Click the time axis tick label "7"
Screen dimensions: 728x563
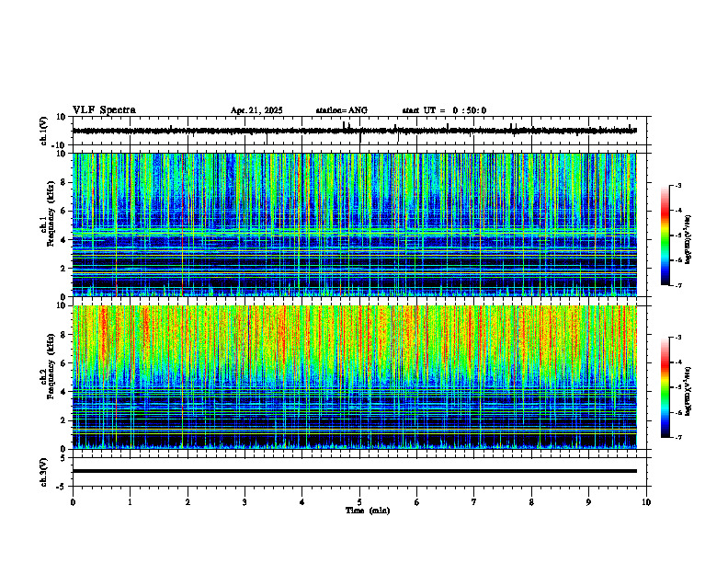tap(474, 502)
